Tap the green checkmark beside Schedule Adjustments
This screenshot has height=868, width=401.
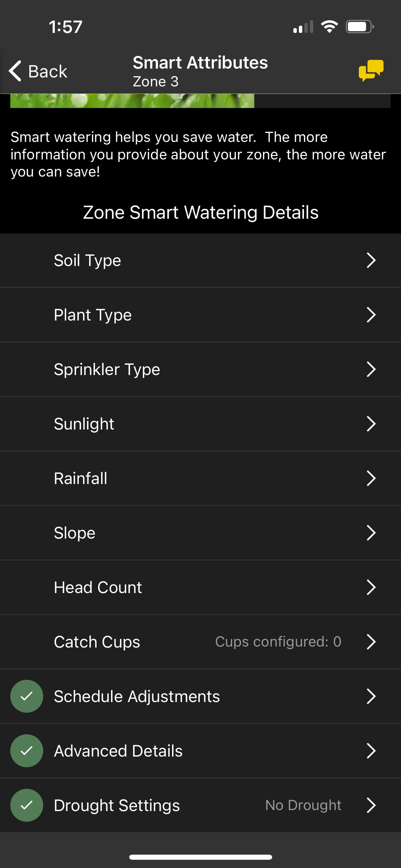point(27,696)
